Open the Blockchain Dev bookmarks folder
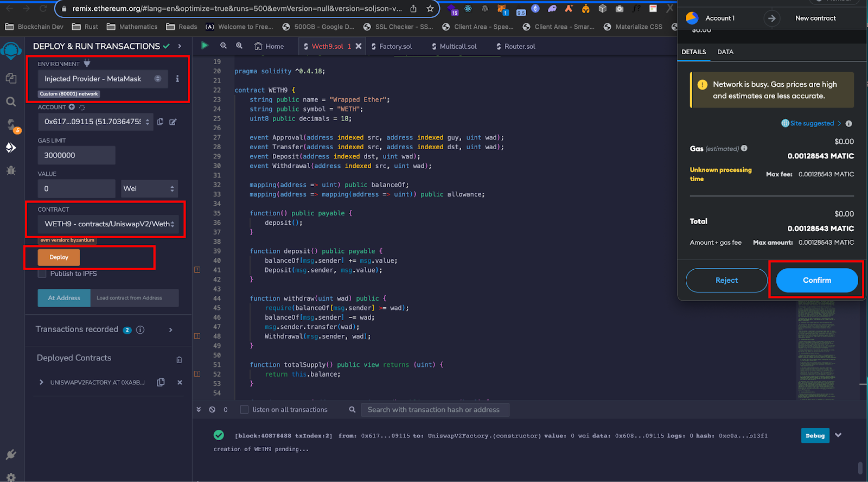Image resolution: width=868 pixels, height=482 pixels. [34, 27]
